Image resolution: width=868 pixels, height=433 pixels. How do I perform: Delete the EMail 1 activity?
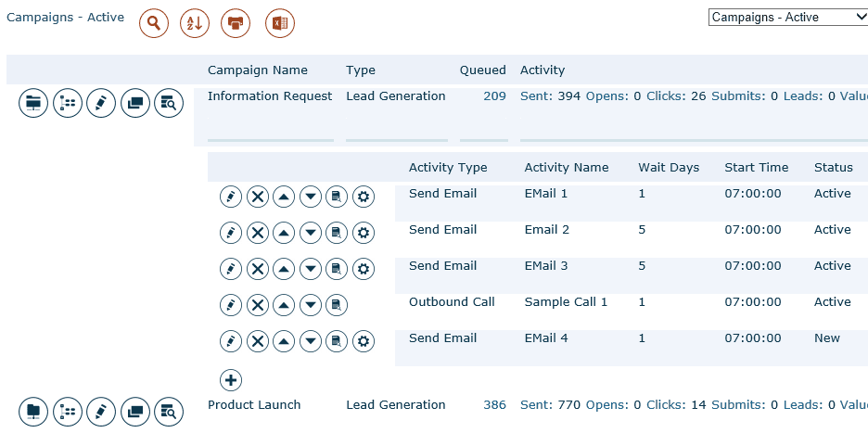coord(258,197)
